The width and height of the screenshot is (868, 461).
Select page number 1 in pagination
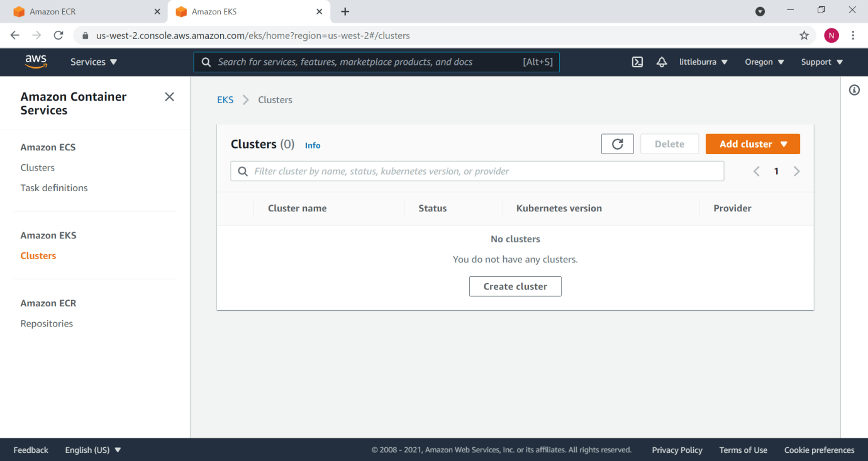(x=776, y=171)
